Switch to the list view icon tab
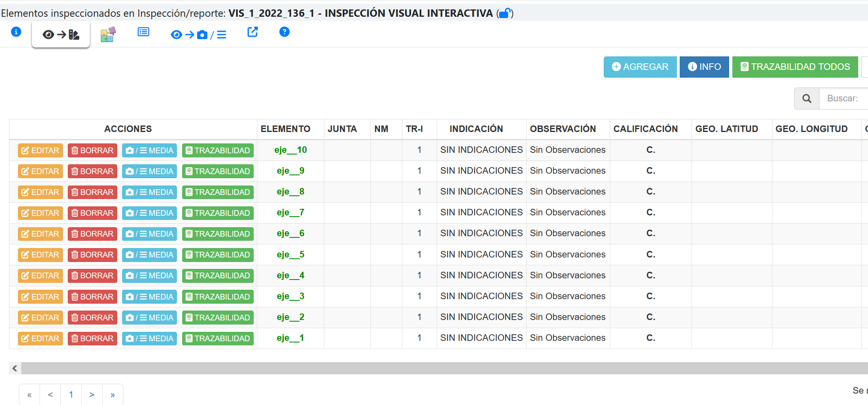Screen dimensions: 868x405 coord(143,32)
